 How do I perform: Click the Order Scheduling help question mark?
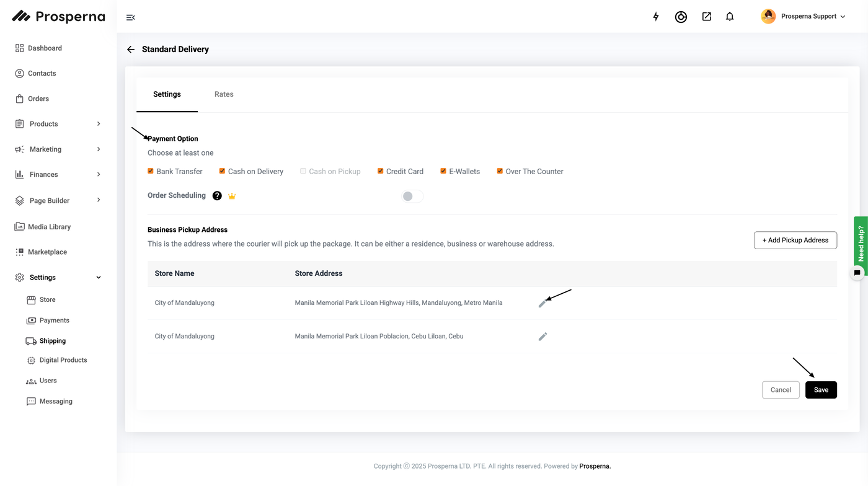click(x=217, y=196)
